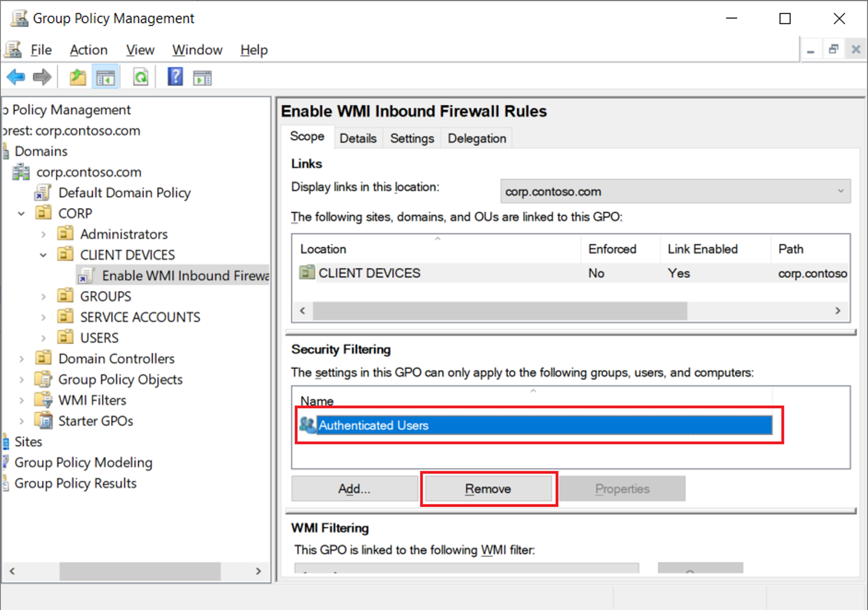Open the Help menu

254,50
